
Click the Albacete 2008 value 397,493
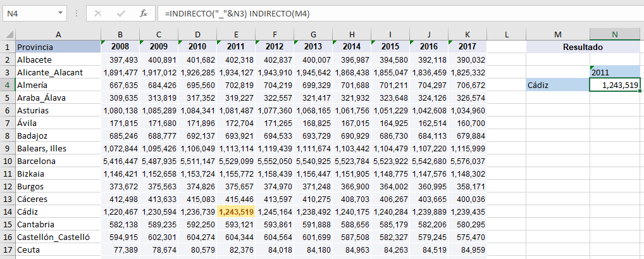120,60
